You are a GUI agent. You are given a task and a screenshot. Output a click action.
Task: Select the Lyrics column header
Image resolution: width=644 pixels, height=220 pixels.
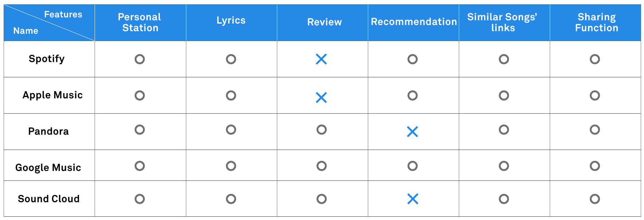click(231, 21)
